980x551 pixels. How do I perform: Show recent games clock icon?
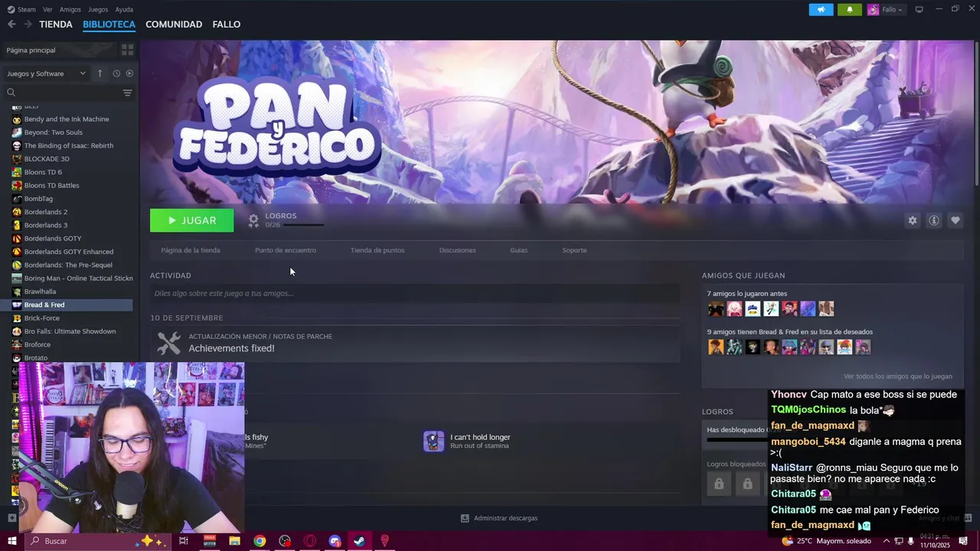click(x=116, y=73)
